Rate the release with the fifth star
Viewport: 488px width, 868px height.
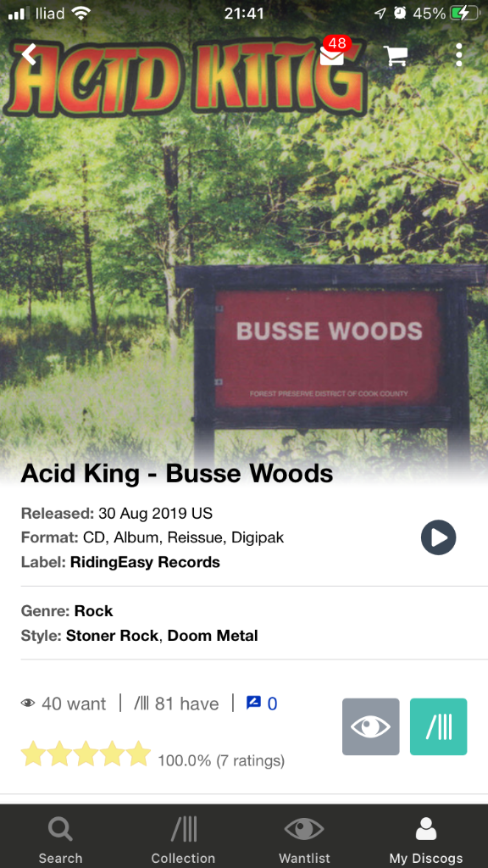point(138,754)
